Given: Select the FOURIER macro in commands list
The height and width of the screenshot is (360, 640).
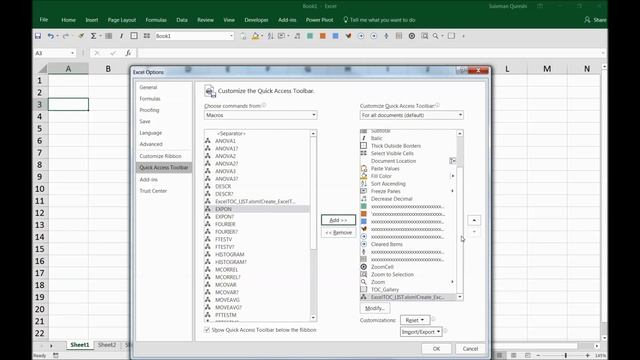Looking at the screenshot, I should 257,224.
